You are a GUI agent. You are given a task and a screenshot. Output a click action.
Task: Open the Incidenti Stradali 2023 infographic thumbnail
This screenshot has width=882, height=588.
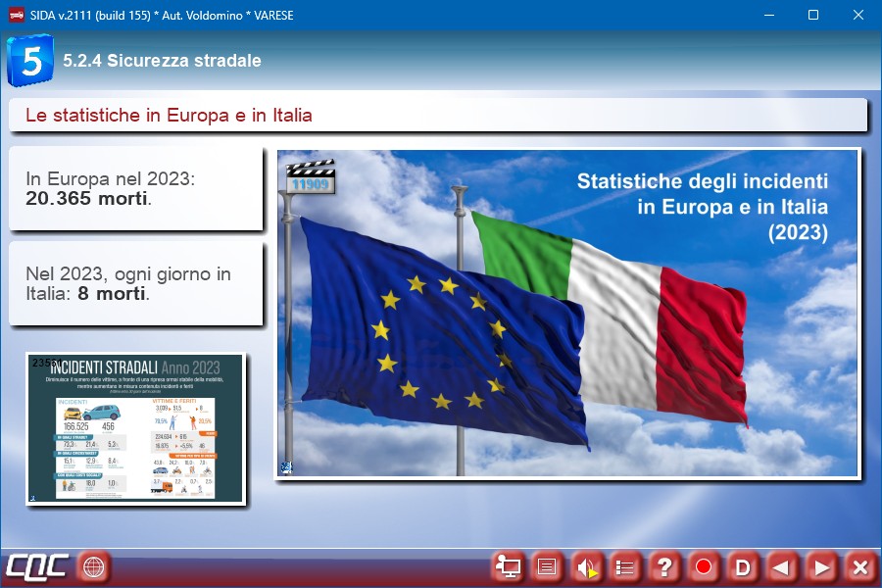(135, 429)
